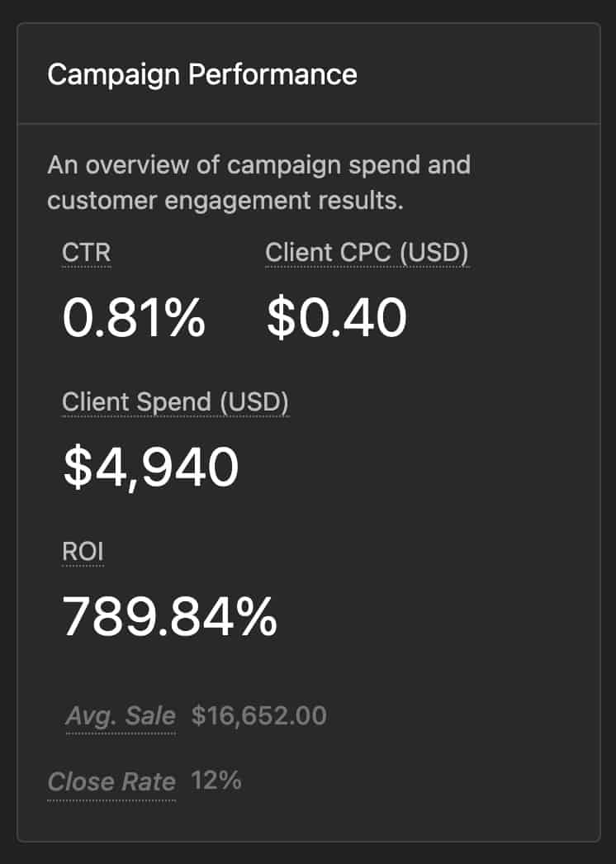The height and width of the screenshot is (864, 616).
Task: Click the Close Rate label
Action: (111, 781)
